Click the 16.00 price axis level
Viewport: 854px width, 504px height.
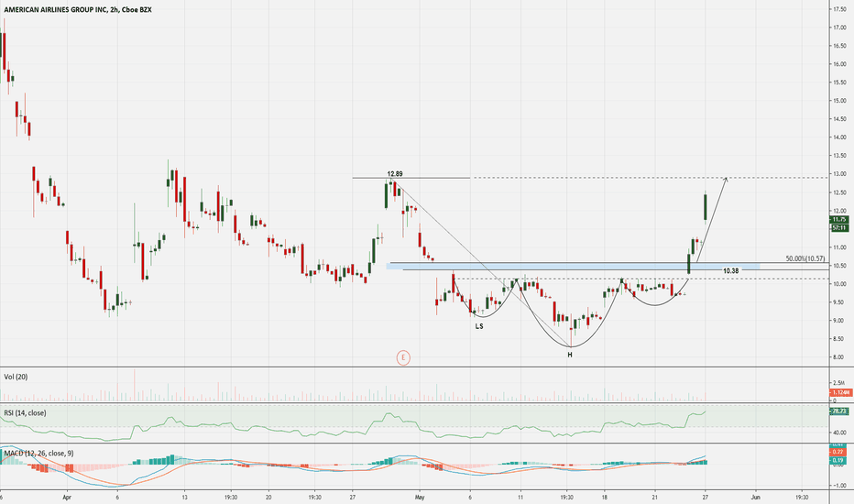[x=838, y=64]
